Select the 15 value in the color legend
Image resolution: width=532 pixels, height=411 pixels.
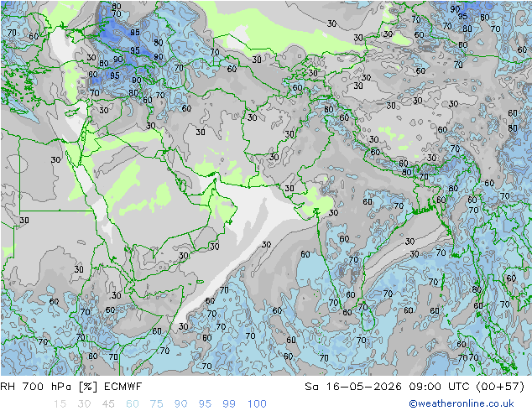60,404
